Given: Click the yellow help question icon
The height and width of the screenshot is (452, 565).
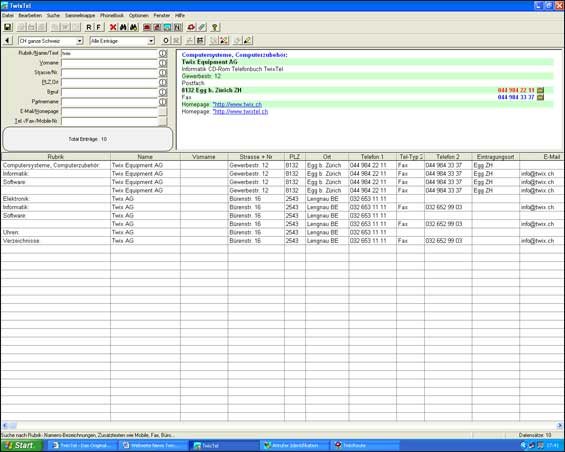Looking at the screenshot, I should coord(215,27).
